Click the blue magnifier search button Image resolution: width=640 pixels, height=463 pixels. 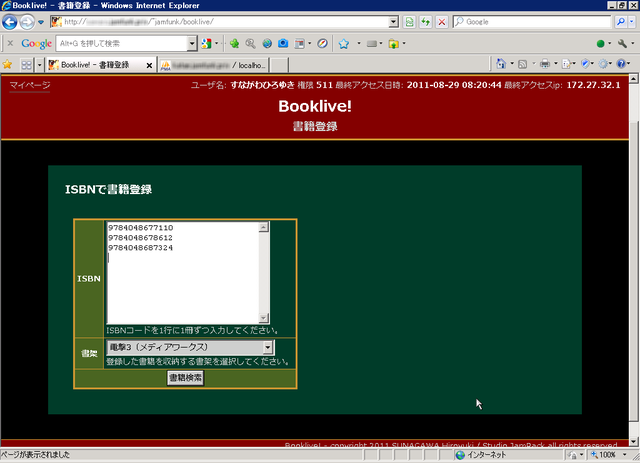(x=621, y=22)
